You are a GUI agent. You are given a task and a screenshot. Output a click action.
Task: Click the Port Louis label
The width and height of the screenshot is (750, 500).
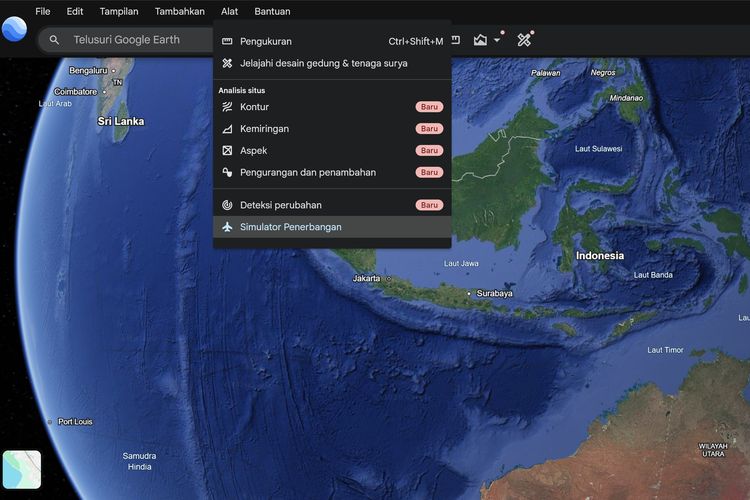coord(75,422)
